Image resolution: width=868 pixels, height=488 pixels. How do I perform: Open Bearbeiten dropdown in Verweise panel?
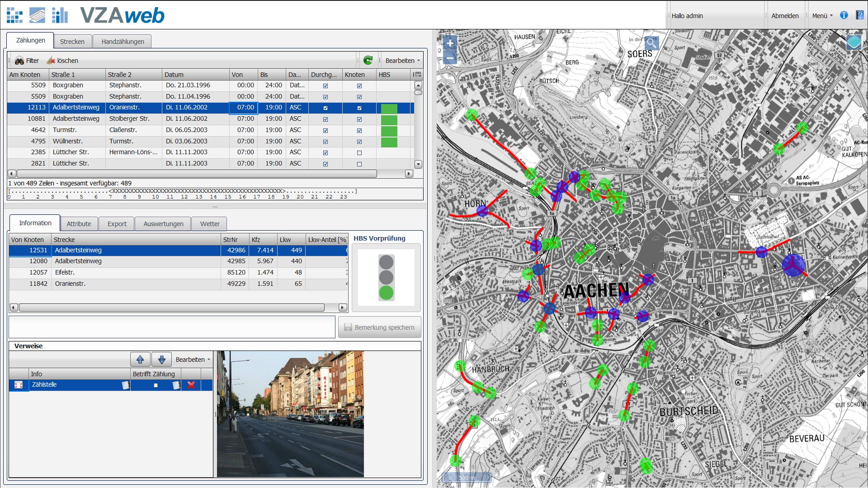pos(193,360)
